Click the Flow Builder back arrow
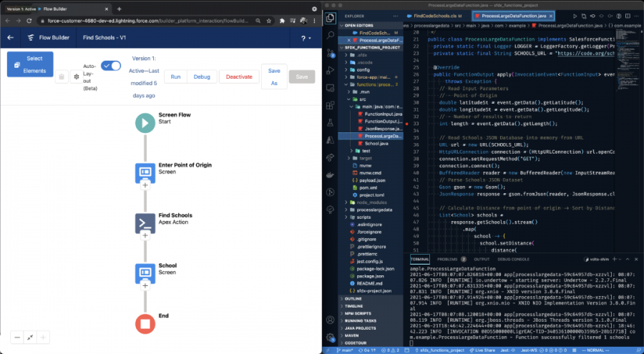 click(x=11, y=37)
